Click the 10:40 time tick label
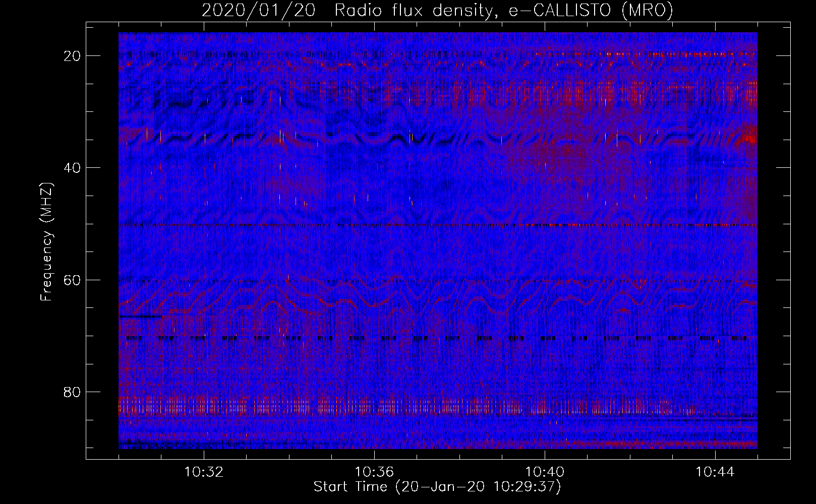 pyautogui.click(x=545, y=472)
